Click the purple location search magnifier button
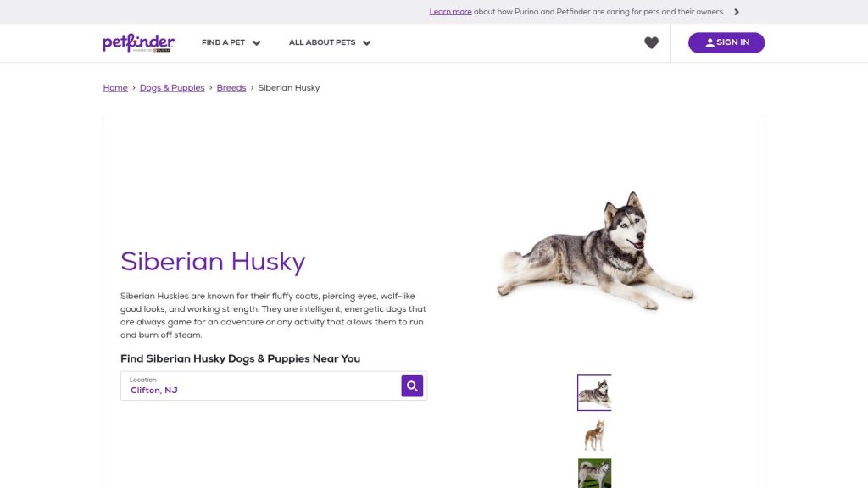868x488 pixels. pyautogui.click(x=412, y=385)
